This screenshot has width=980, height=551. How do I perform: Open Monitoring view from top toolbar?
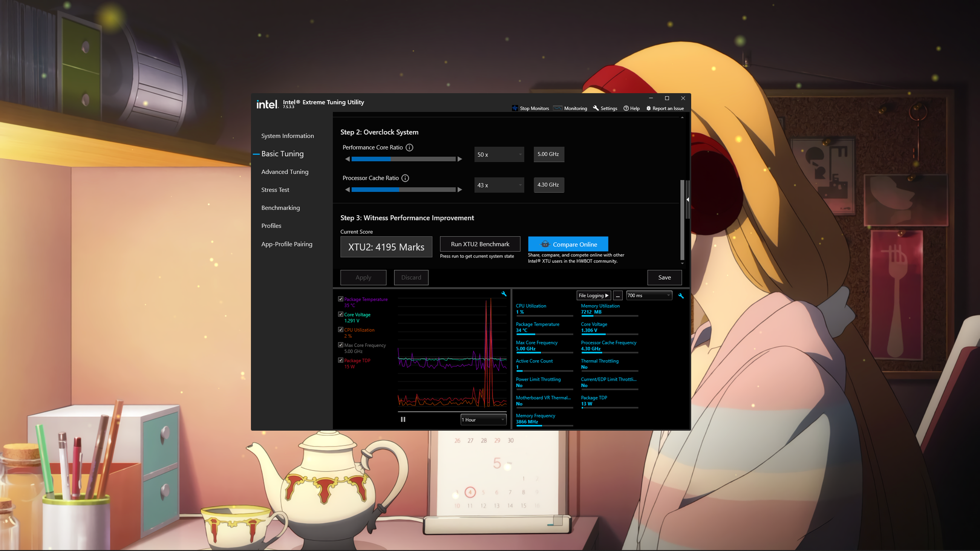570,108
